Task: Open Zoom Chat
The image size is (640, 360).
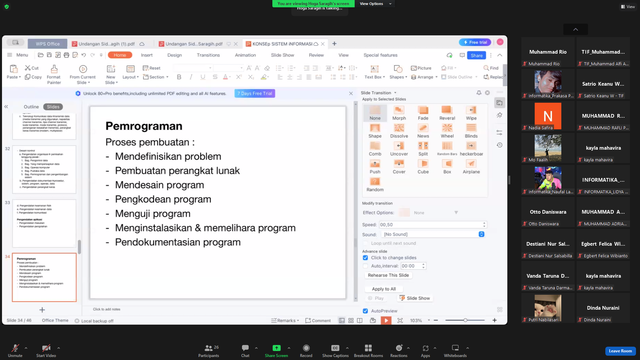Action: click(245, 351)
